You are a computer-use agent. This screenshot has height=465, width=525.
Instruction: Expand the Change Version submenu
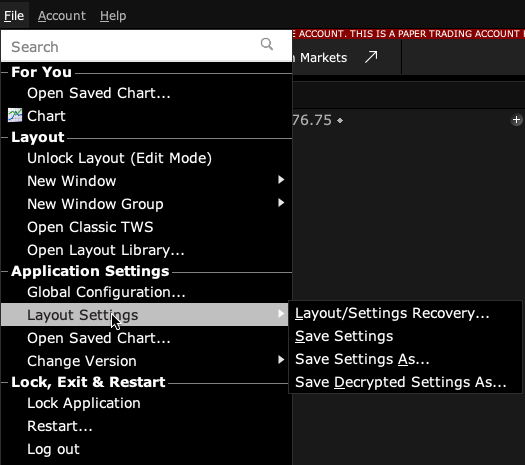click(x=145, y=361)
